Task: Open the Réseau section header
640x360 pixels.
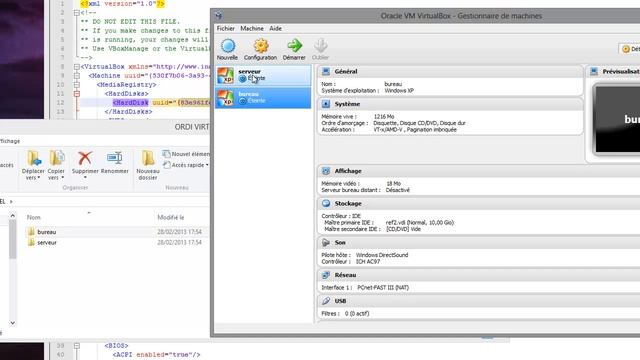Action: click(479, 275)
